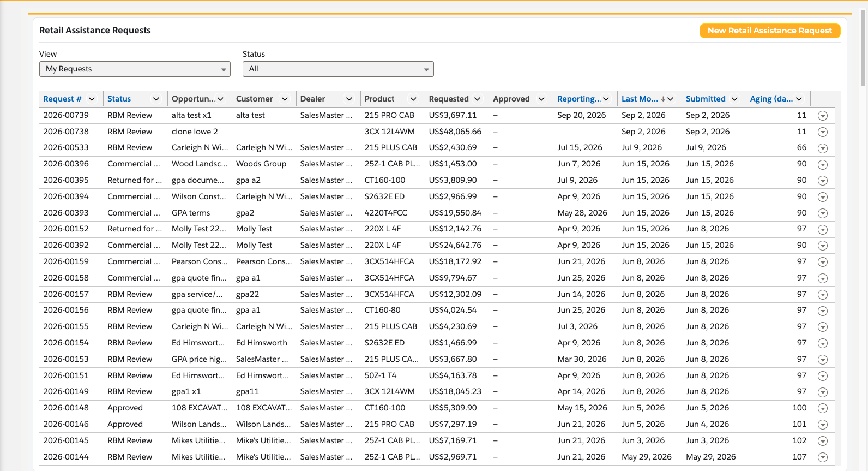Open row actions menu for request 2026-00738
This screenshot has width=868, height=471.
point(823,132)
